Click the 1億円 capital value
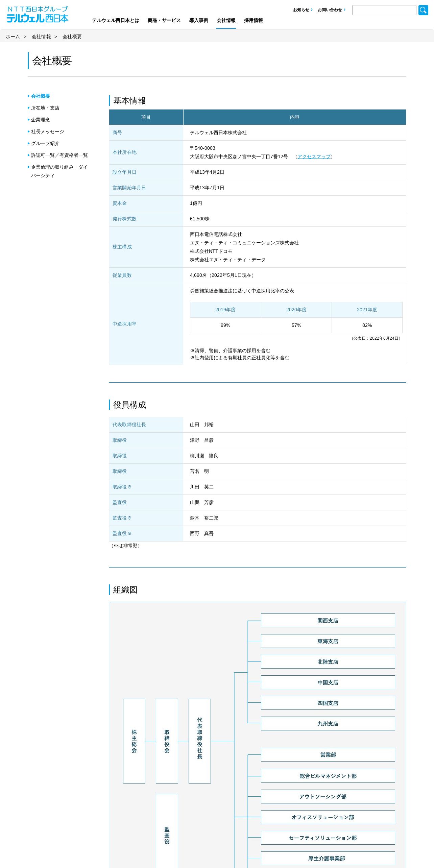 click(x=196, y=203)
